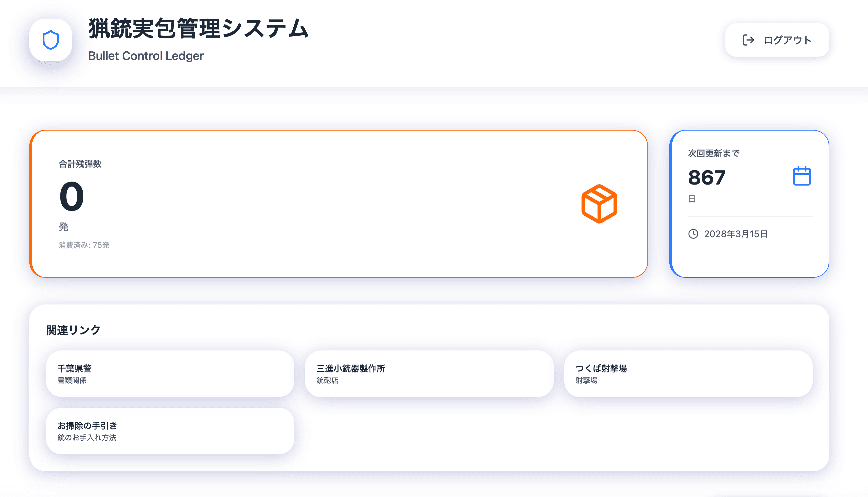The image size is (868, 497).
Task: Click the 867 days counter
Action: 706,178
